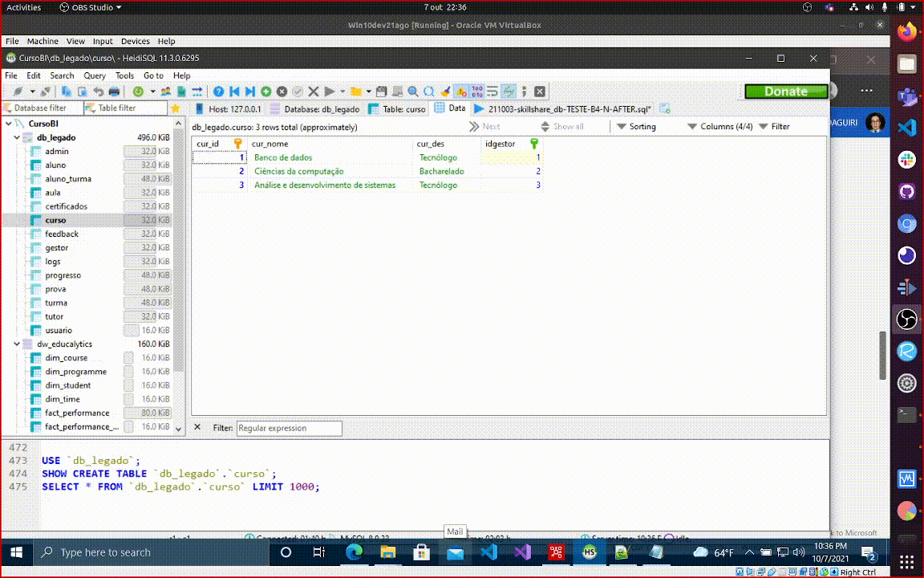Click the Table filter field

coord(126,108)
